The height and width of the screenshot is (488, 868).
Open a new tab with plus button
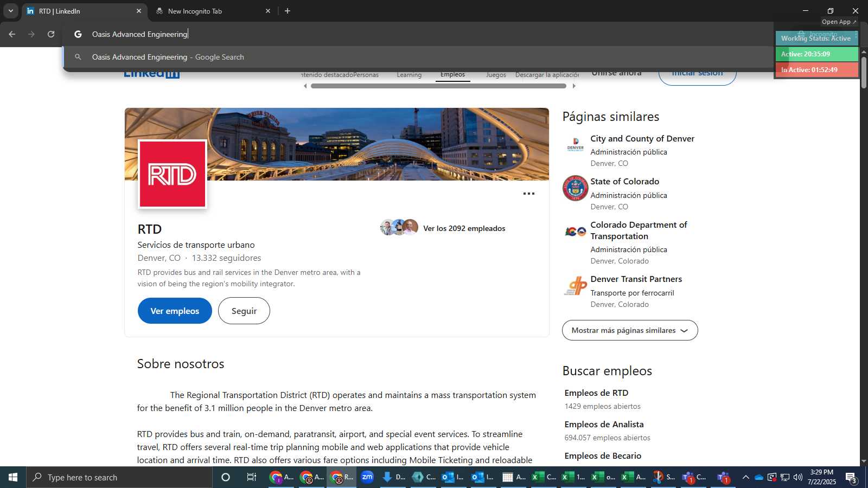(x=288, y=11)
